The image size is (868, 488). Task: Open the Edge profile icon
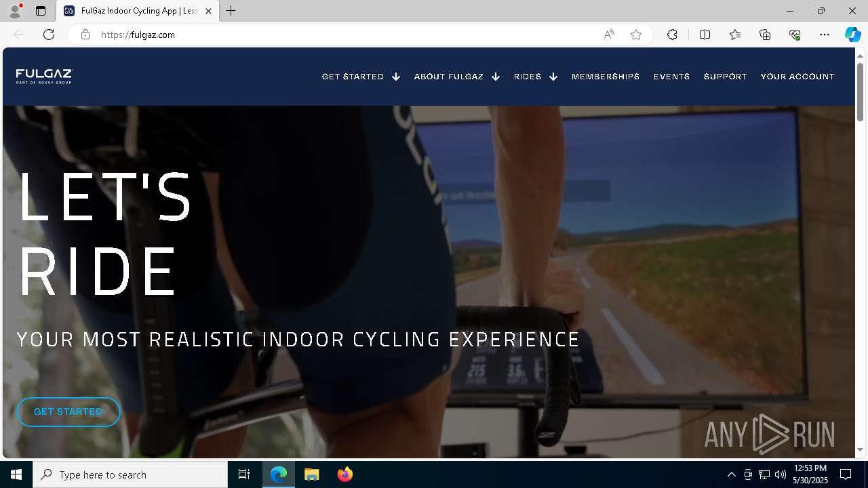click(x=14, y=11)
